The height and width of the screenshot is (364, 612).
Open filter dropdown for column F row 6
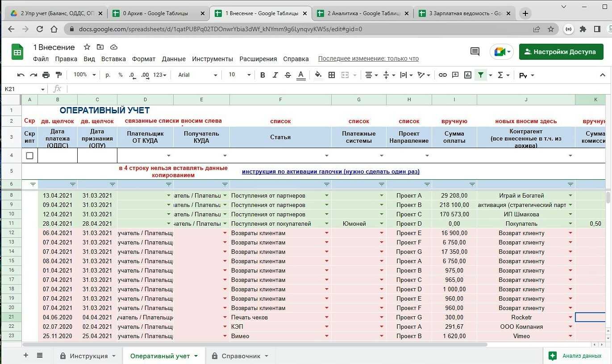click(326, 184)
